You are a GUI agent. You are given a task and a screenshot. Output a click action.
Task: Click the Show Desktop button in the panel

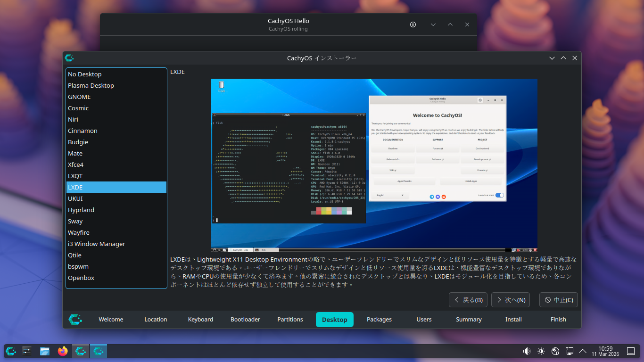[631, 351]
